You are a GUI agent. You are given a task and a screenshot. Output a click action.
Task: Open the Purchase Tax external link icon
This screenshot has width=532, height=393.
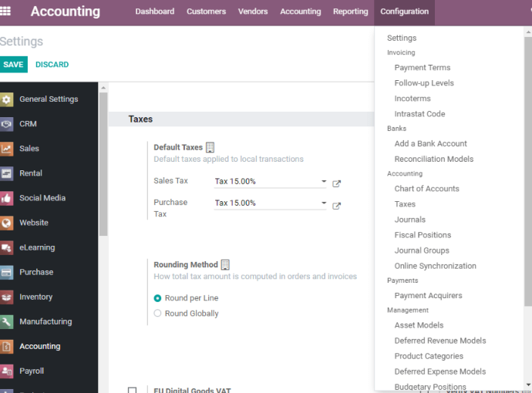point(336,206)
